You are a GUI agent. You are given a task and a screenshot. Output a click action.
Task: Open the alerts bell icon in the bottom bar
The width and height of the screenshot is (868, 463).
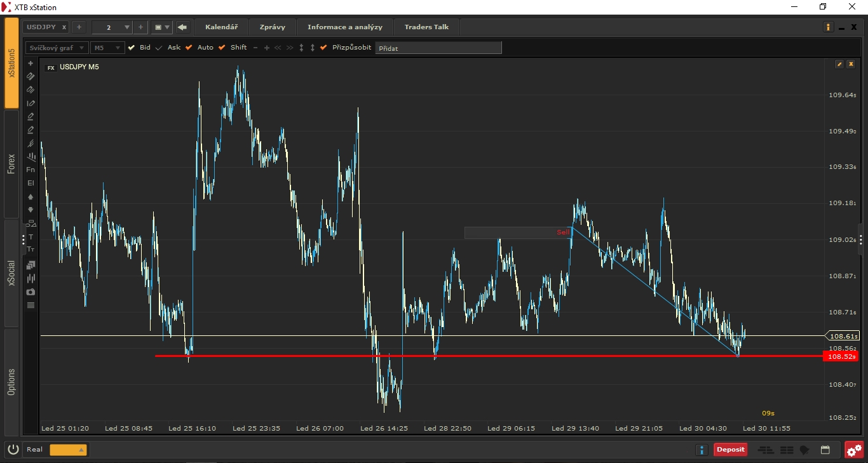(x=805, y=450)
